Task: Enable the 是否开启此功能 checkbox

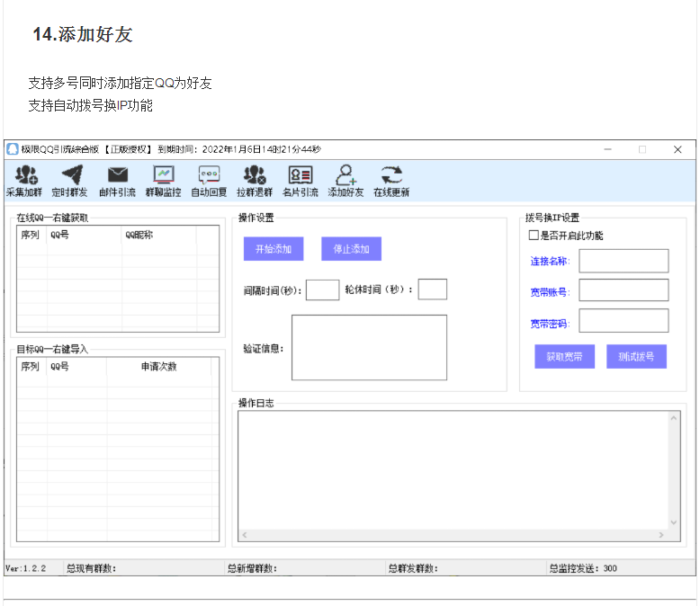Action: tap(534, 236)
